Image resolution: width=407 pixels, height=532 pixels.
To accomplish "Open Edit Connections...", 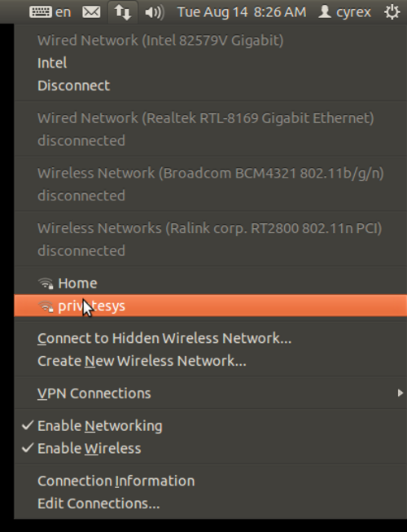I will [x=98, y=503].
